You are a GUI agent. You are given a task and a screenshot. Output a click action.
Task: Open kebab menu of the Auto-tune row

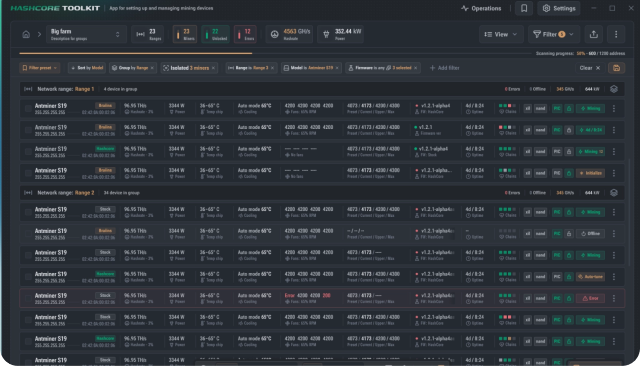click(x=614, y=277)
